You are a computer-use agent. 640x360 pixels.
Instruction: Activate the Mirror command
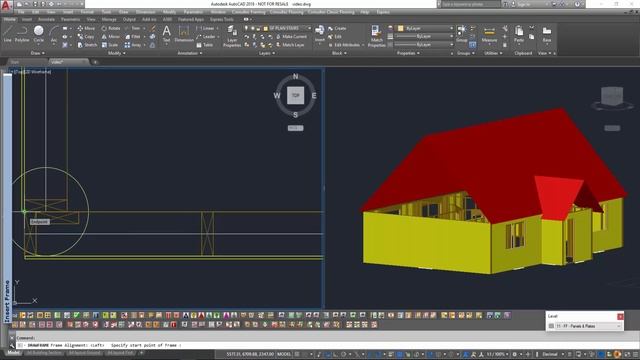(x=111, y=37)
